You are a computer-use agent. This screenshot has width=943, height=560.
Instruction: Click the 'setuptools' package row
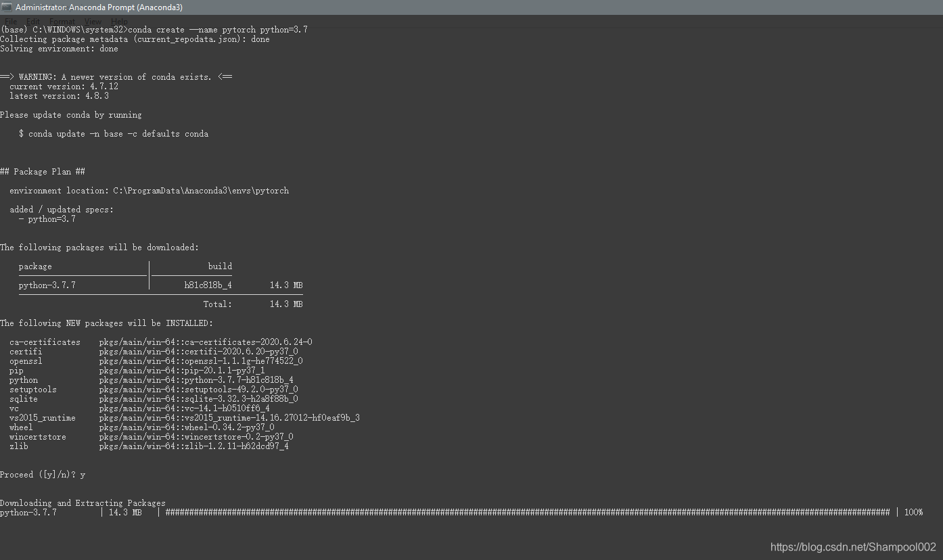pyautogui.click(x=154, y=390)
